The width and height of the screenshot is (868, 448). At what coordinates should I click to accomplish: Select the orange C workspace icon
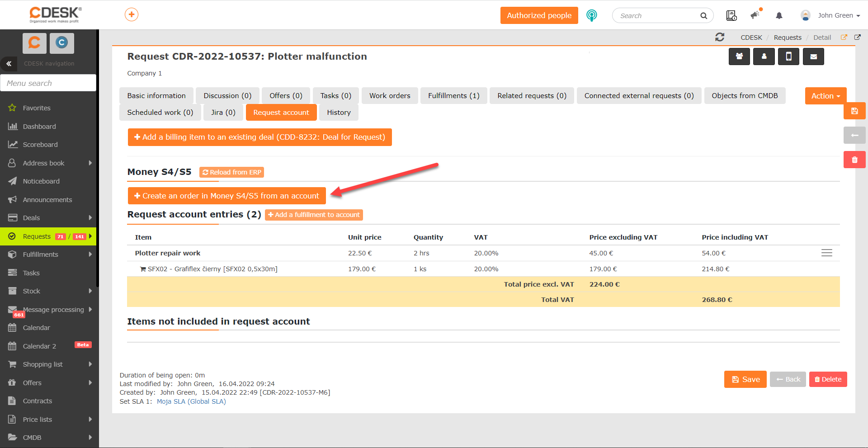34,42
